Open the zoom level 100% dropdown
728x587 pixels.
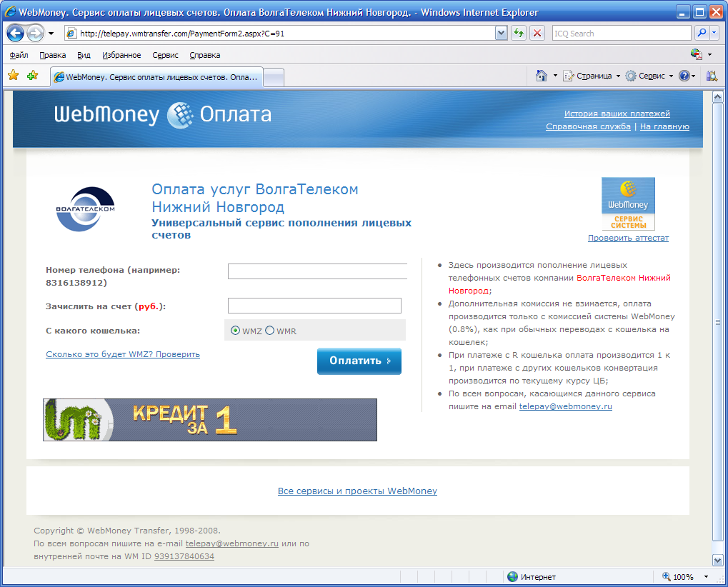(706, 577)
